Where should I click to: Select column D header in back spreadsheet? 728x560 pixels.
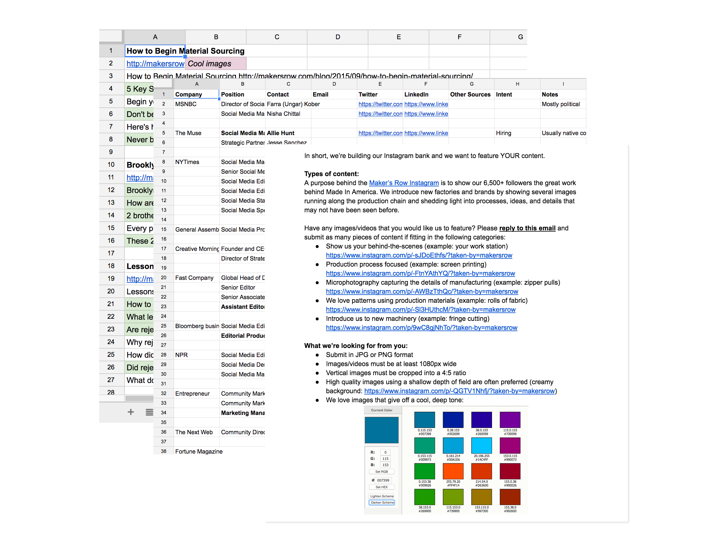pyautogui.click(x=338, y=37)
